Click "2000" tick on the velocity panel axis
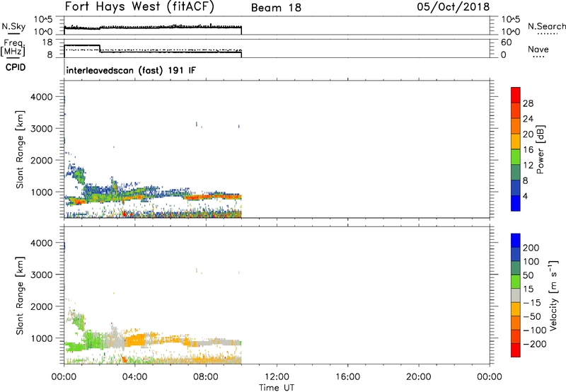 [x=41, y=306]
